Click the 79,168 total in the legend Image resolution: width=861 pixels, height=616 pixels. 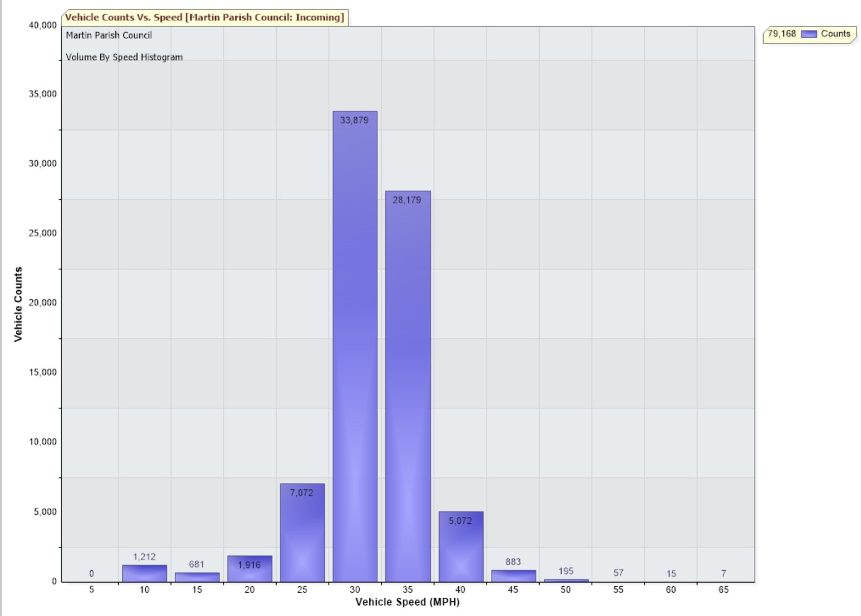(x=781, y=34)
